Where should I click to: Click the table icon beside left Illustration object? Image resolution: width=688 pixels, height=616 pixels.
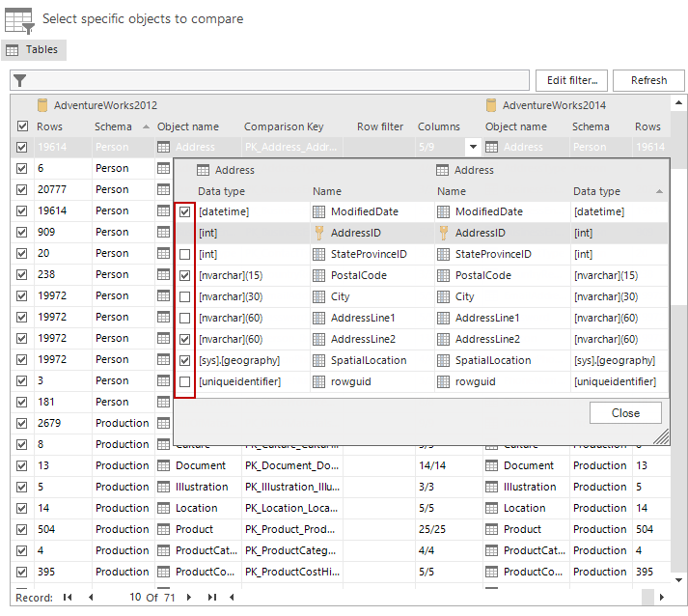coord(163,487)
